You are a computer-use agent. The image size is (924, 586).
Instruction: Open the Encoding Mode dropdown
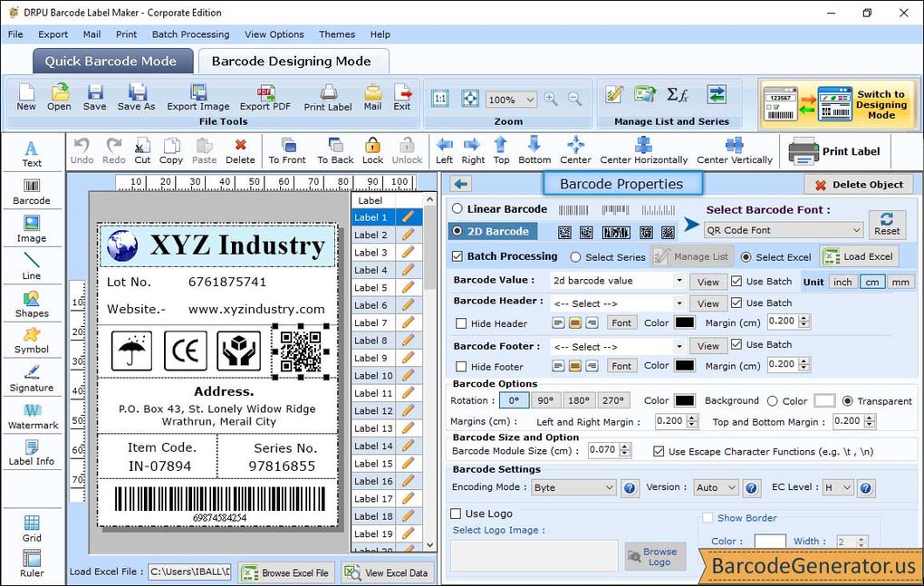point(573,487)
